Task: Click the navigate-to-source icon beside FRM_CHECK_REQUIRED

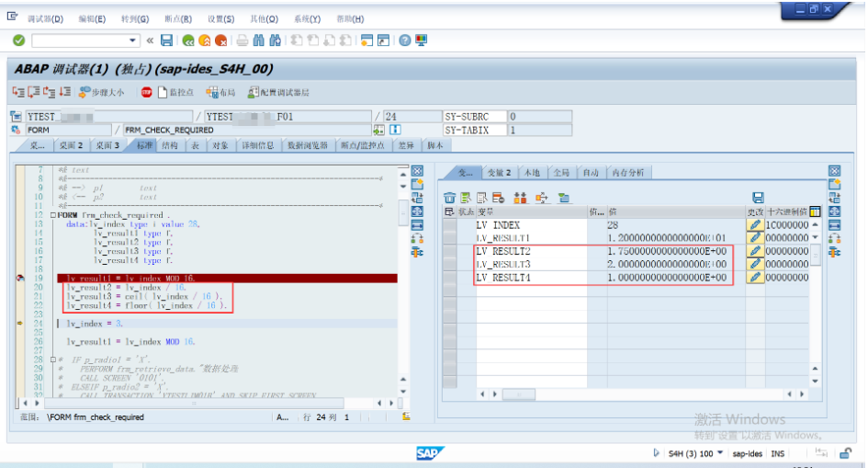Action: point(378,130)
